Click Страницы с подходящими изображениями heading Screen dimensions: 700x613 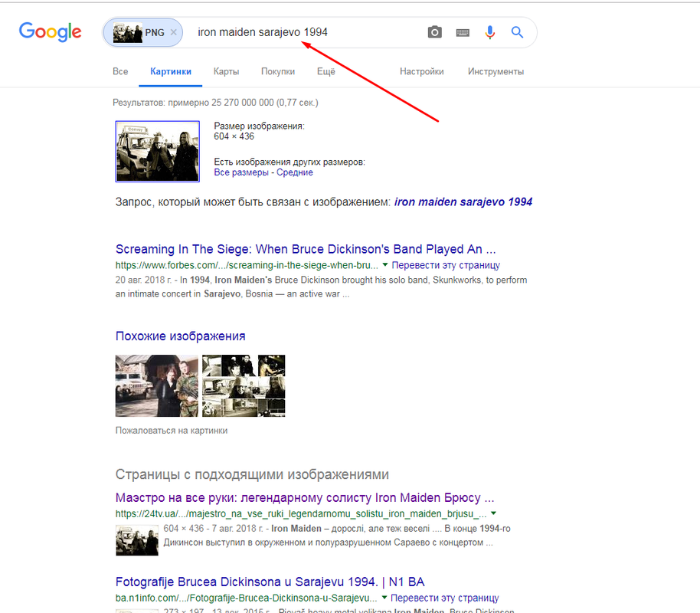252,474
